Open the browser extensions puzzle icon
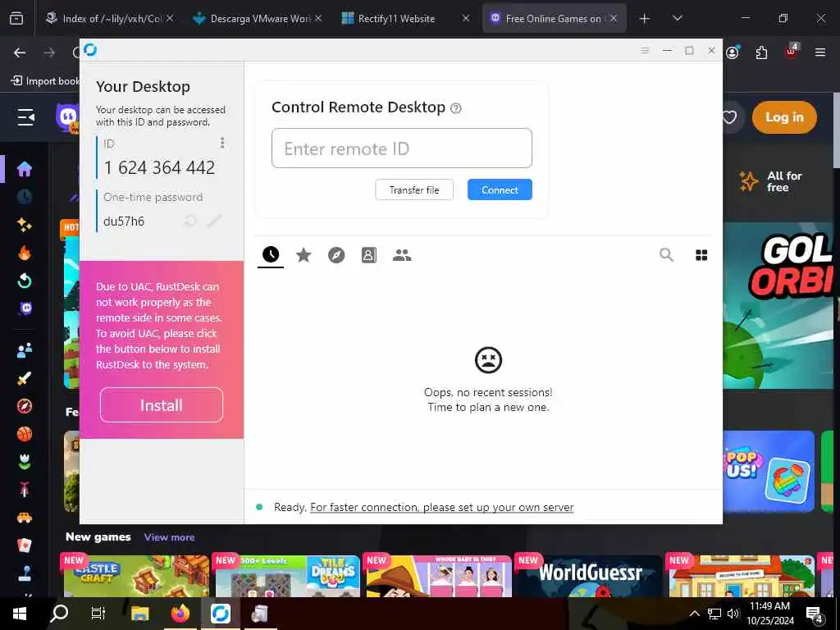The height and width of the screenshot is (630, 840). click(761, 52)
